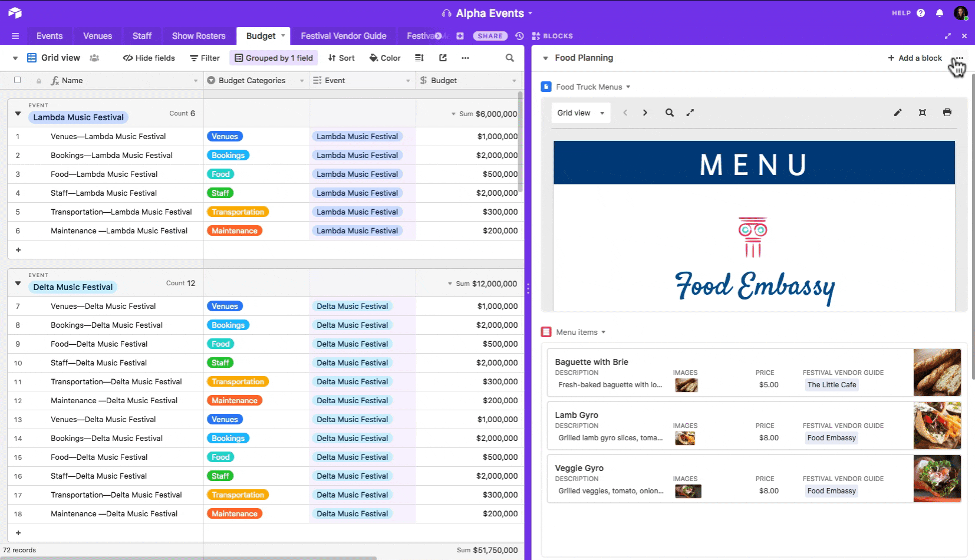Open row height options
The height and width of the screenshot is (560, 975).
(x=419, y=58)
